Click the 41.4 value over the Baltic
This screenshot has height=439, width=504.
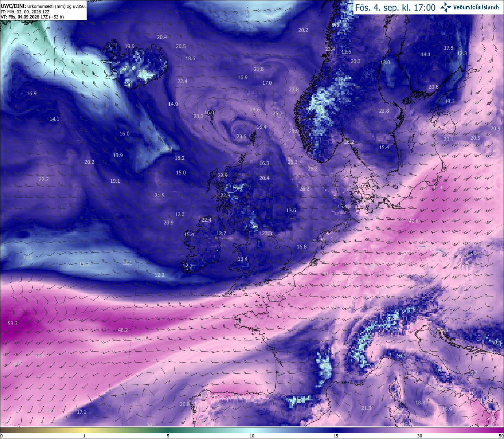[x=437, y=188]
